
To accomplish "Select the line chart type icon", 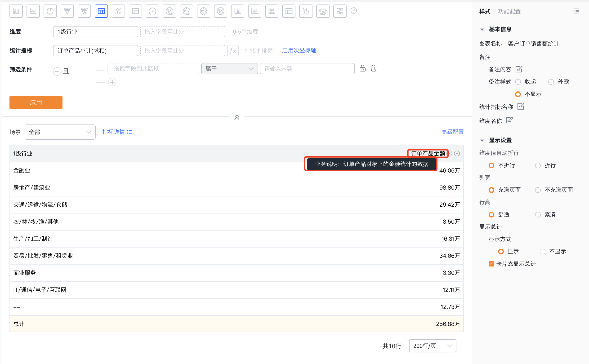I will (33, 11).
